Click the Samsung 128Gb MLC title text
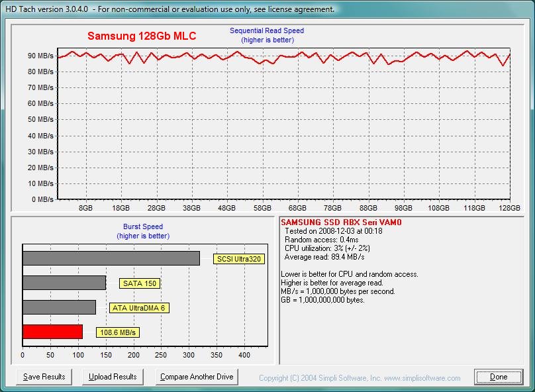Viewport: 535px width, 392px height. pyautogui.click(x=142, y=36)
